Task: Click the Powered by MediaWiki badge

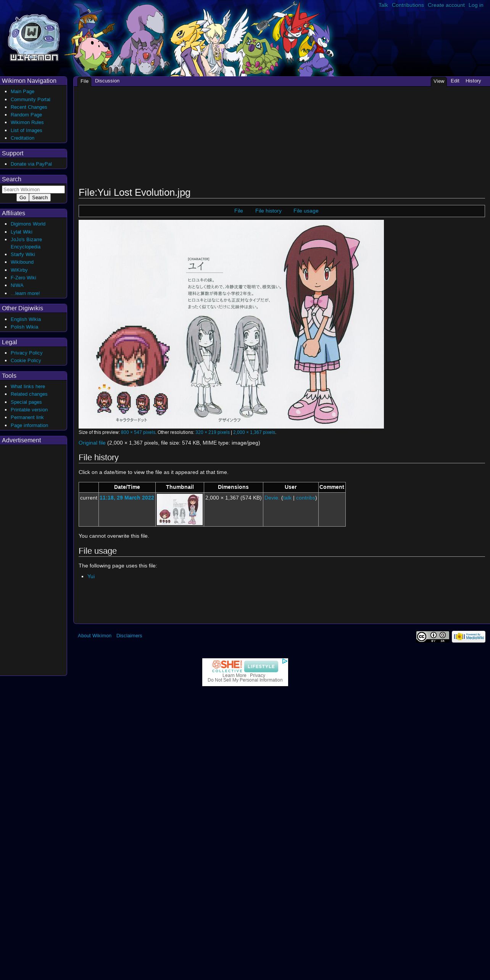Action: (x=469, y=637)
